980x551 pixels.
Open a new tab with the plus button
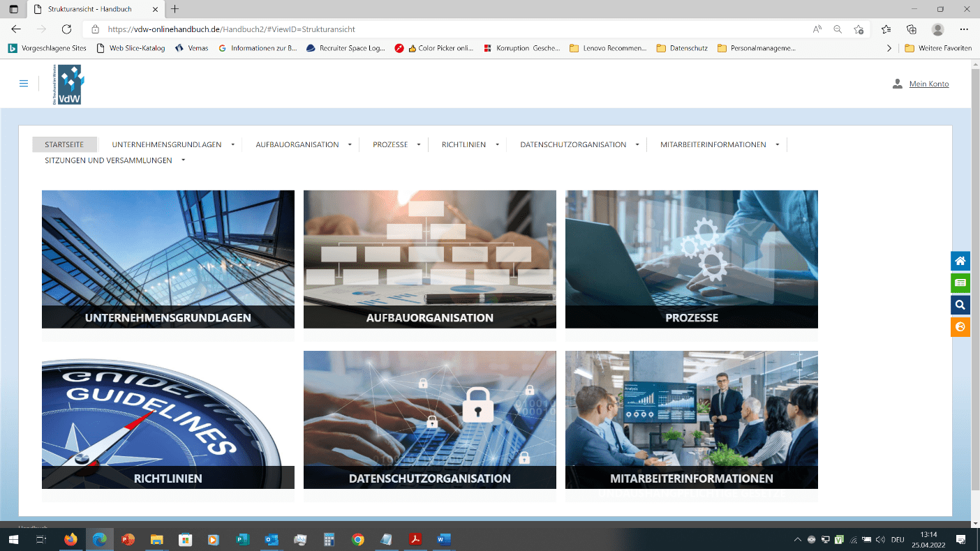pyautogui.click(x=175, y=9)
